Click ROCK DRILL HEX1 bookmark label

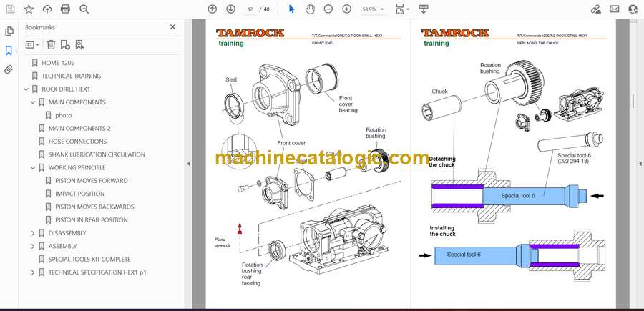66,89
